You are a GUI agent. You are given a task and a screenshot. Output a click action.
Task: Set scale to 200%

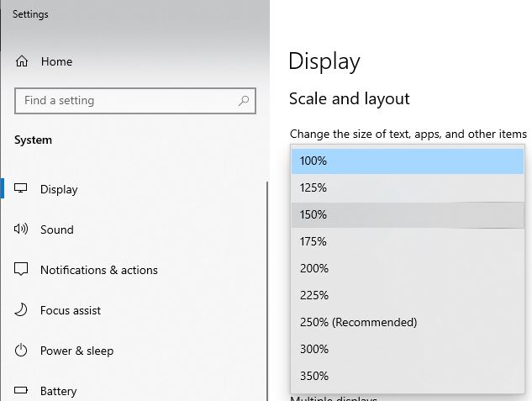click(407, 268)
